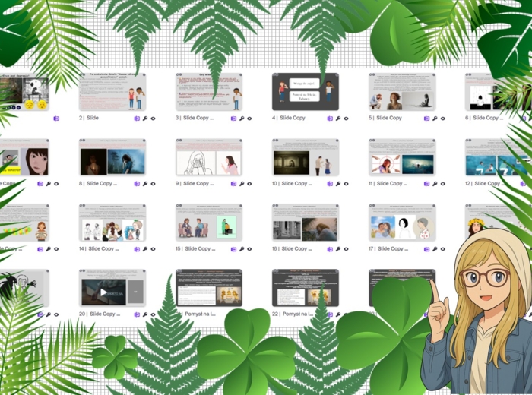This screenshot has height=395, width=532.
Task: Click the key icon for slide 3
Action: coord(242,118)
